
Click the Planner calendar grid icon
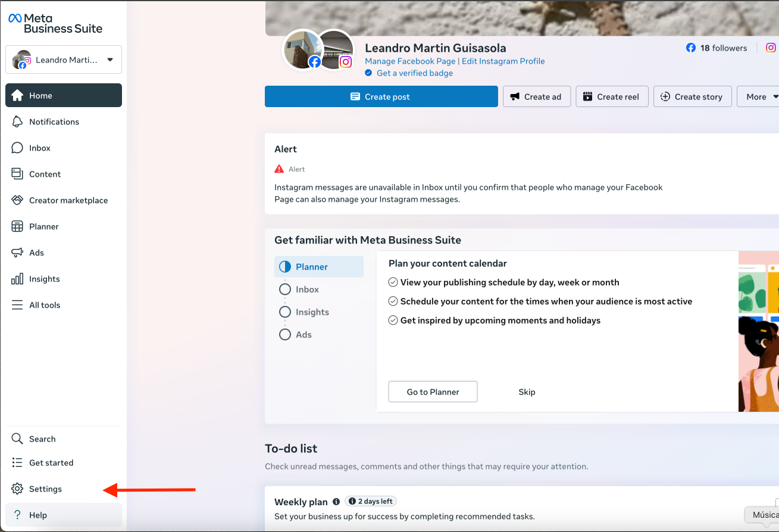click(x=17, y=226)
